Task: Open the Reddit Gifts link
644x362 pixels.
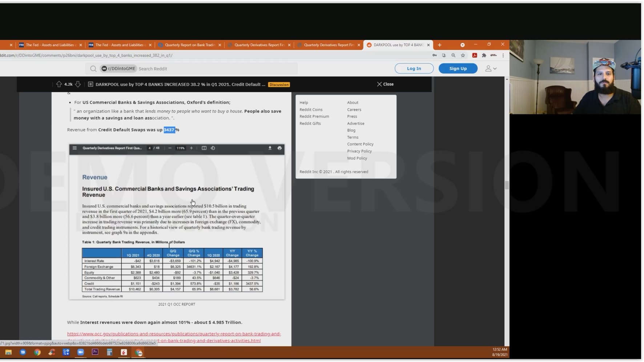Action: tap(310, 123)
